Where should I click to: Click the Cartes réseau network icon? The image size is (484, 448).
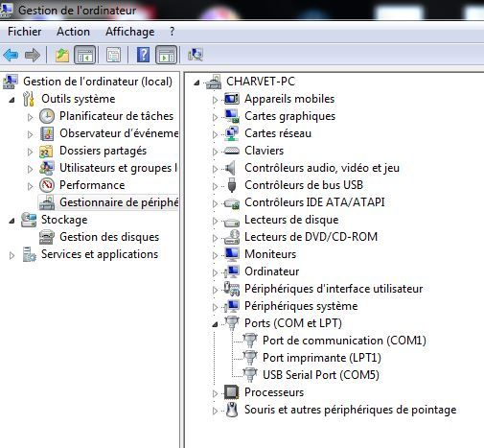[x=232, y=133]
